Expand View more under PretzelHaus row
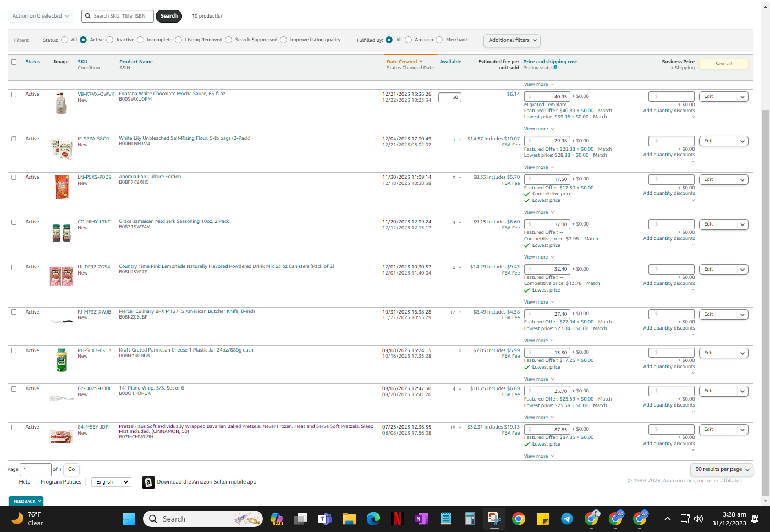770x532 pixels. click(539, 456)
